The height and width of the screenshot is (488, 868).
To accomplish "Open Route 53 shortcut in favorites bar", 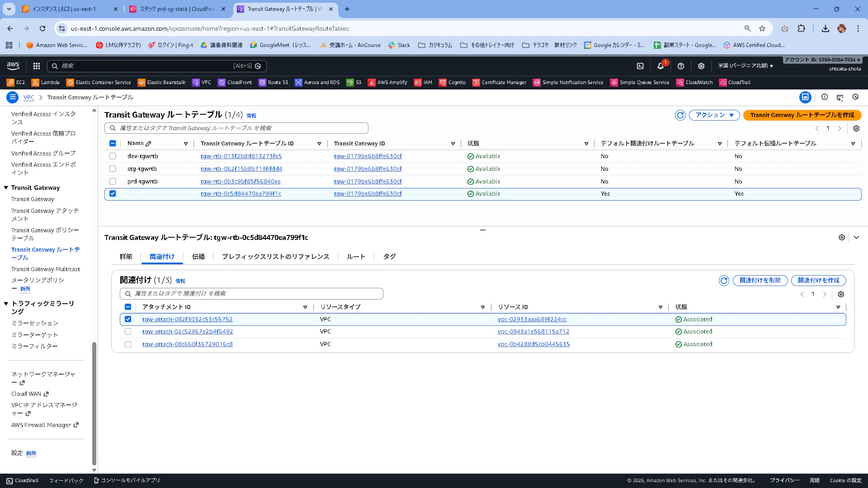I will (x=273, y=82).
